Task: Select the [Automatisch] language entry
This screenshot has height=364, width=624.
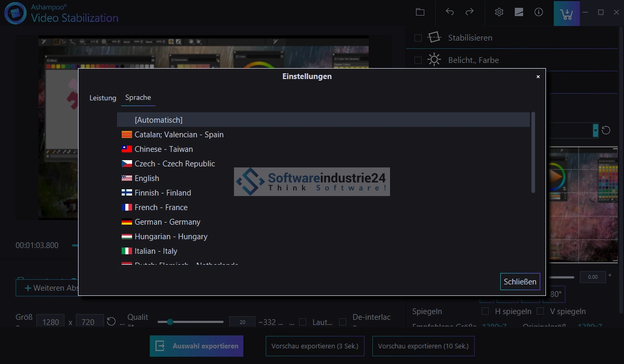Action: (158, 120)
